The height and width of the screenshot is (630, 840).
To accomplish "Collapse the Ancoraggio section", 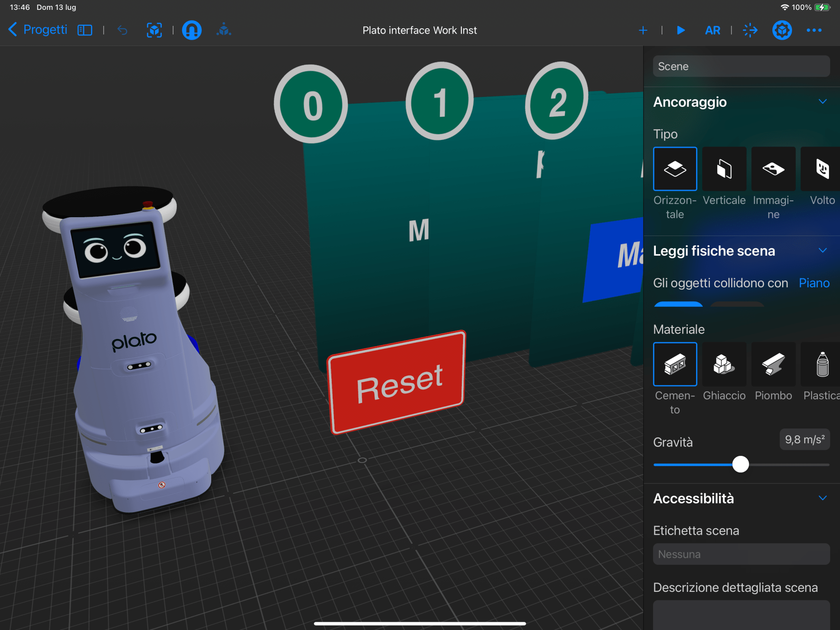I will (x=823, y=102).
